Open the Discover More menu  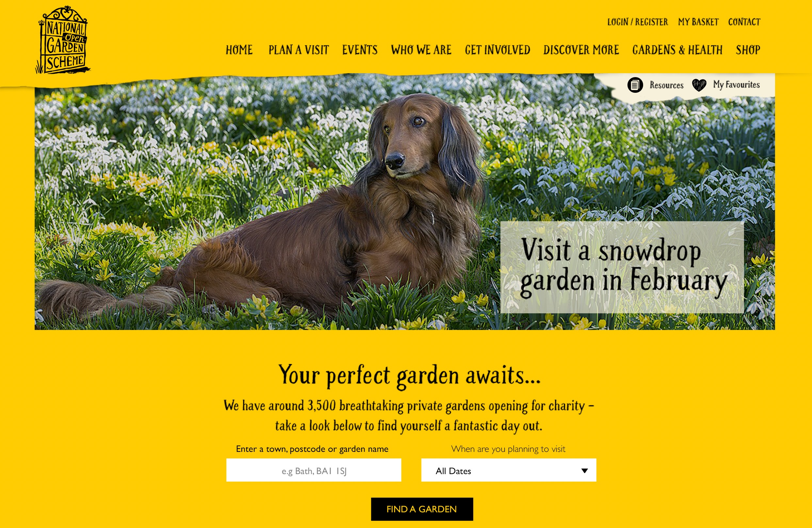581,50
